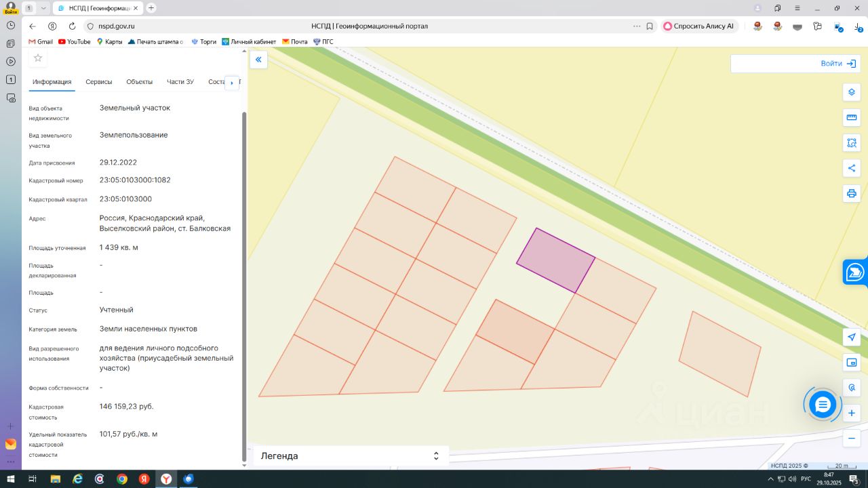Screen dimensions: 868x488
Task: Zoom in on the map
Action: coord(852,413)
